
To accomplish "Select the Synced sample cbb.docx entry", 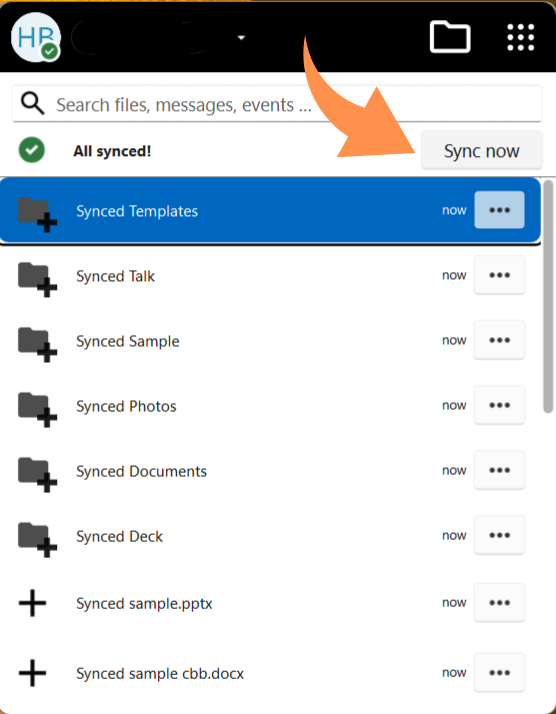I will click(270, 673).
